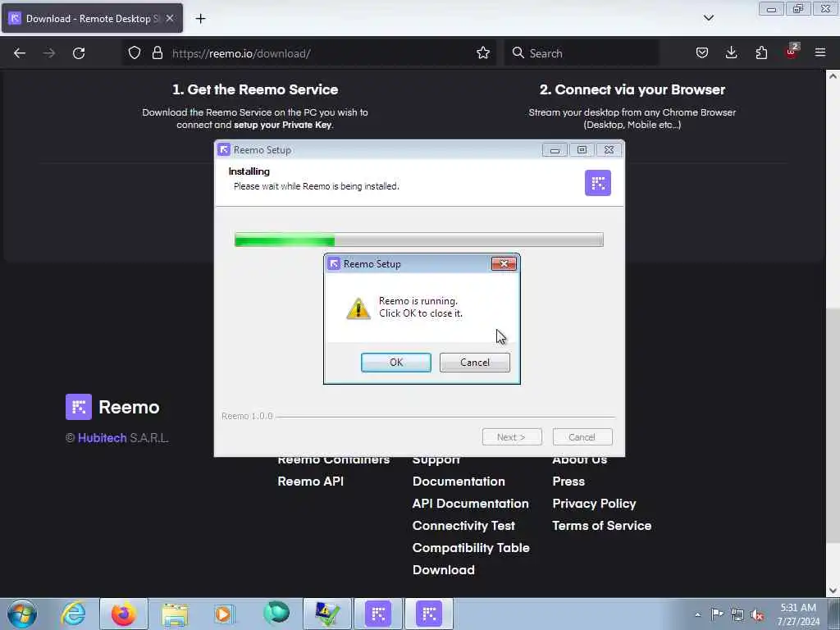The width and height of the screenshot is (840, 630).
Task: Open Connectivity Test footer link
Action: (x=463, y=526)
